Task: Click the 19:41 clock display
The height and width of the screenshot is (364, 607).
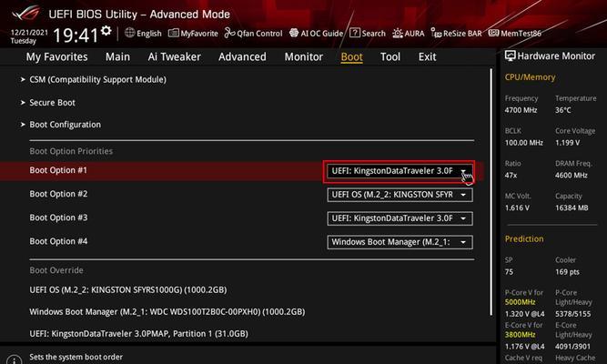Action: [76, 35]
